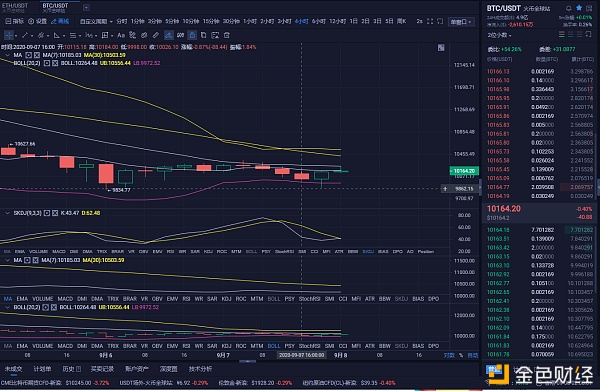This screenshot has height=391, width=600.
Task: Open 单窗口 window layout dropdown
Action: click(461, 22)
